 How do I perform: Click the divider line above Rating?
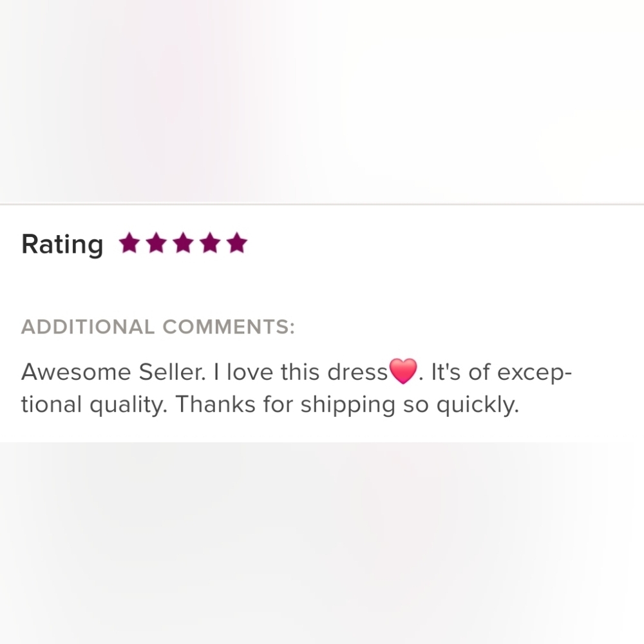322,204
